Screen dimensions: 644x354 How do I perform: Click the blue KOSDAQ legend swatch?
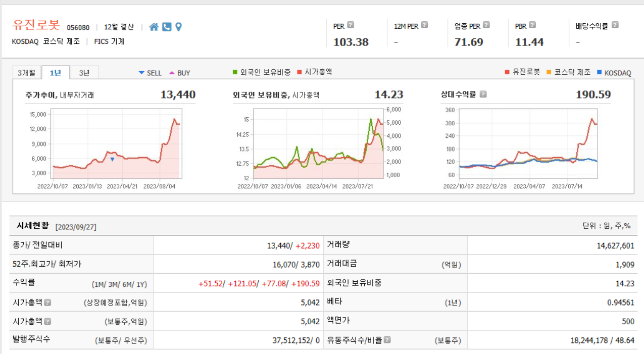click(599, 72)
